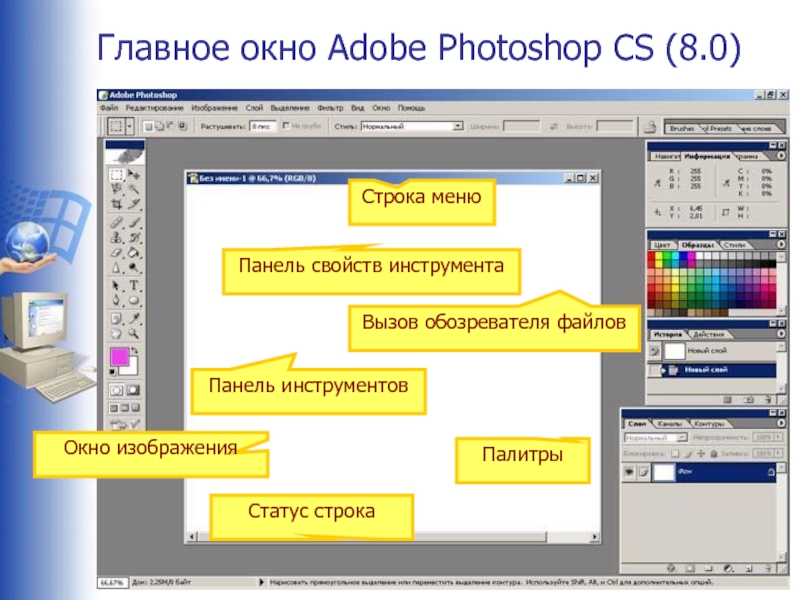Select the Blur tool
Image resolution: width=800 pixels, height=600 pixels.
pos(116,267)
